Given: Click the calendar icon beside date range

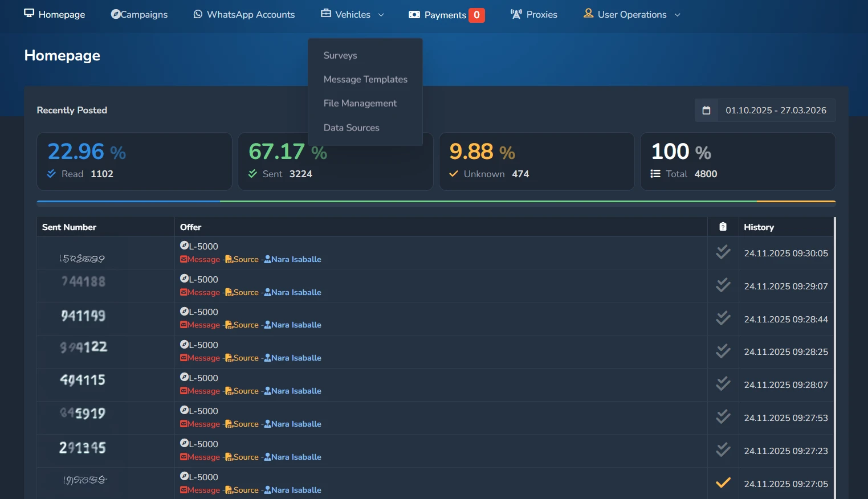Looking at the screenshot, I should (x=706, y=111).
